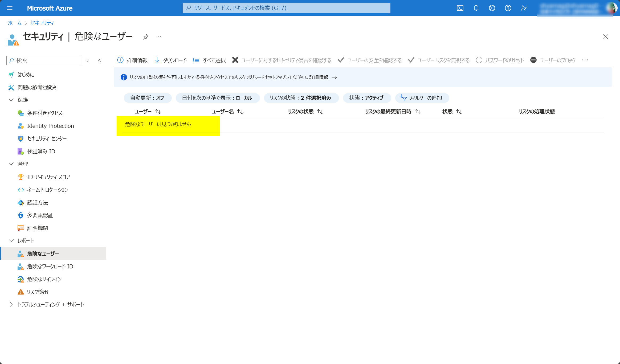Open リスクの状態 2 件選択済み filter

point(301,98)
